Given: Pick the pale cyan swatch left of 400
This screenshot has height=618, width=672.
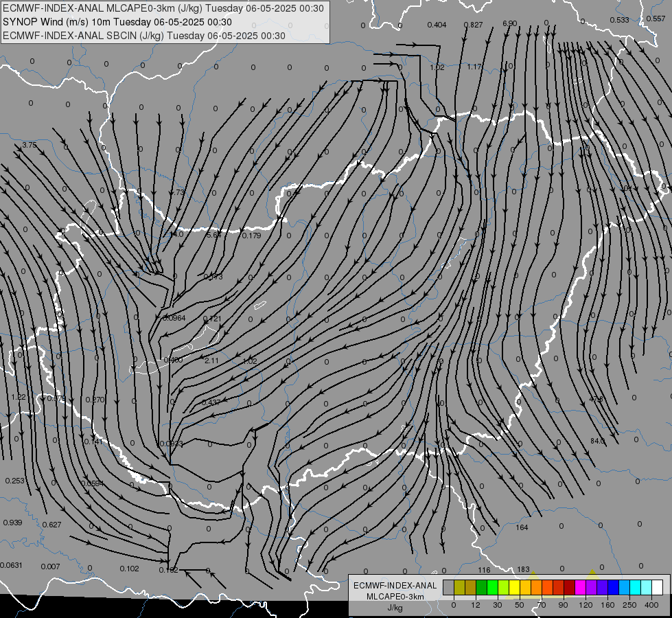Looking at the screenshot, I should [647, 587].
